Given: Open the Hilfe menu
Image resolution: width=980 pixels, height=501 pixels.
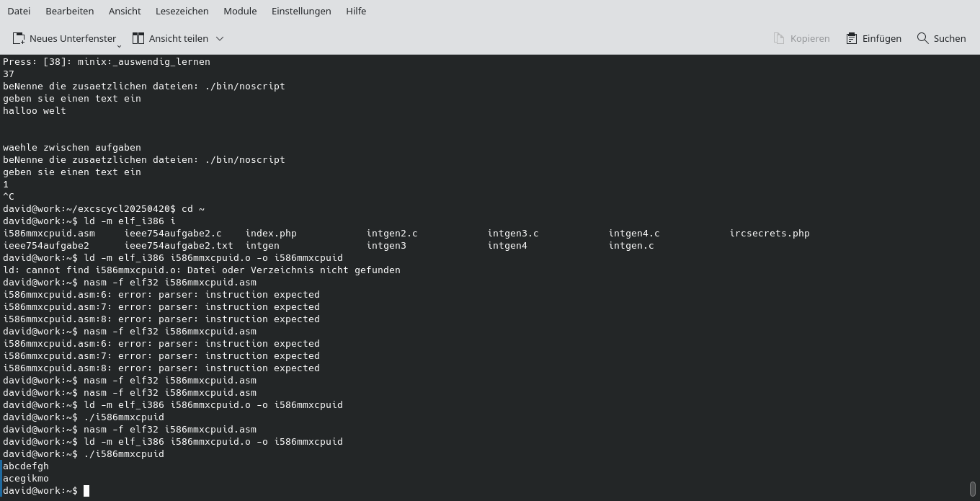Looking at the screenshot, I should pyautogui.click(x=356, y=11).
